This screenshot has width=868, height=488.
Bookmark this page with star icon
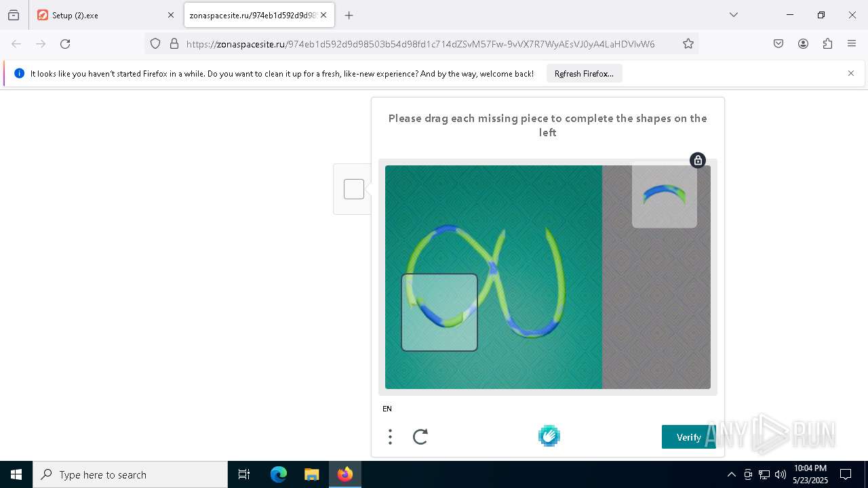tap(688, 44)
